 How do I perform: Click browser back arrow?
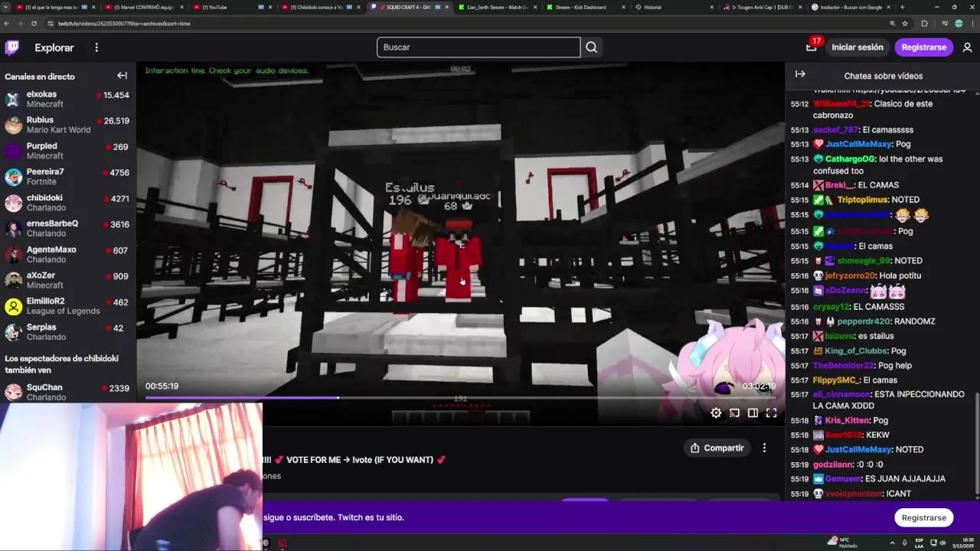pyautogui.click(x=7, y=24)
